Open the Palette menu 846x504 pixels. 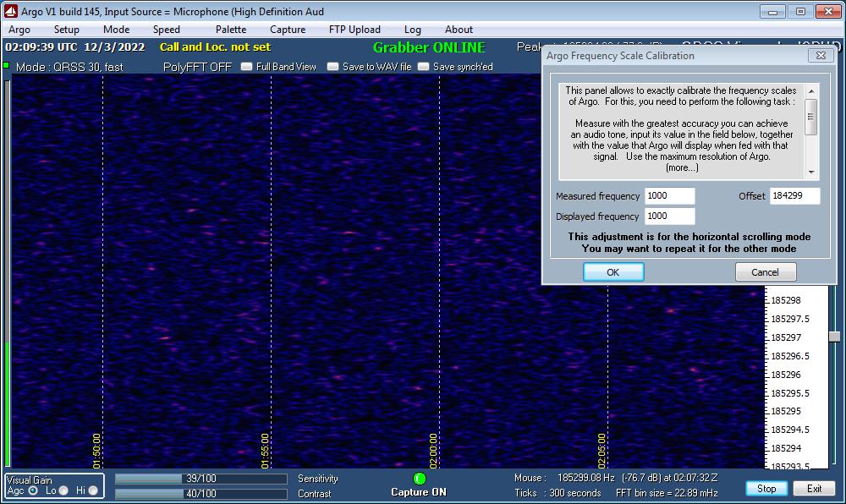[231, 30]
